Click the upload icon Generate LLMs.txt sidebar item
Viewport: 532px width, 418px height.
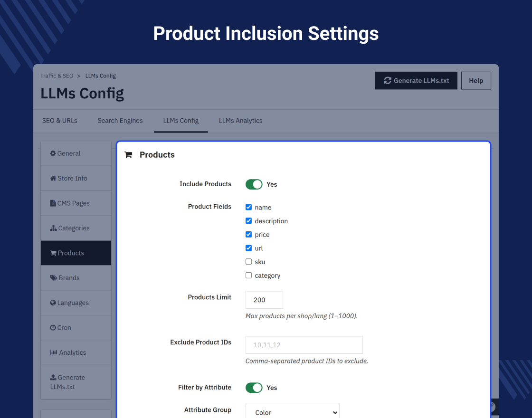pyautogui.click(x=76, y=382)
